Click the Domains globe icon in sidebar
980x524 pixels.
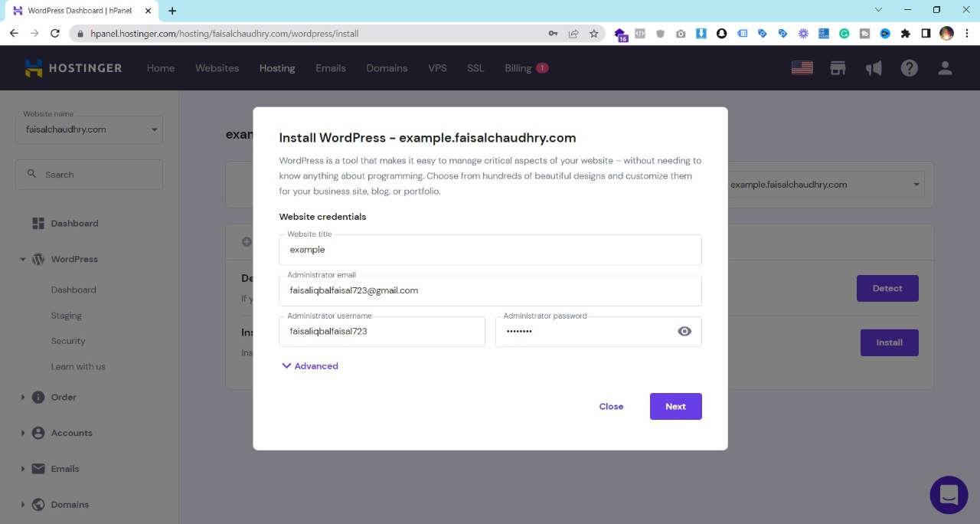tap(38, 504)
